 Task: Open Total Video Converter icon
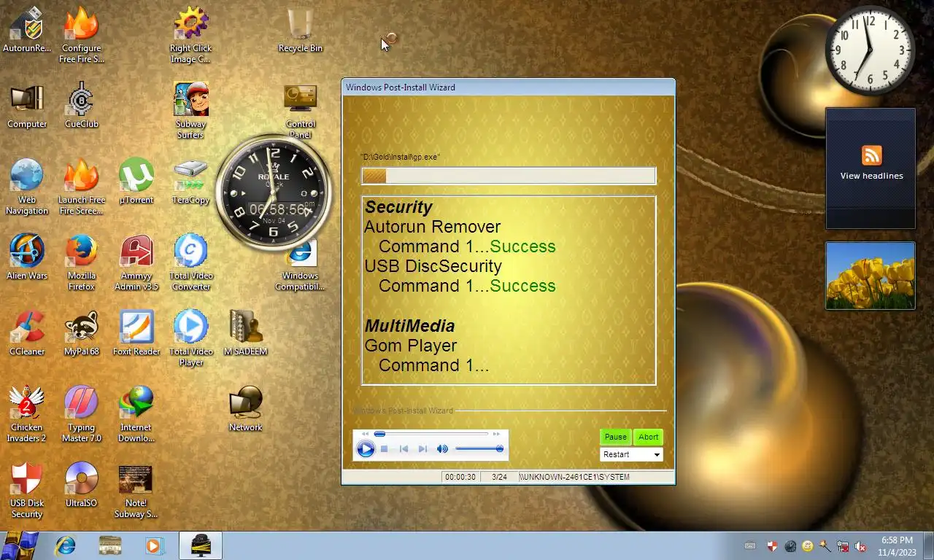(x=190, y=262)
